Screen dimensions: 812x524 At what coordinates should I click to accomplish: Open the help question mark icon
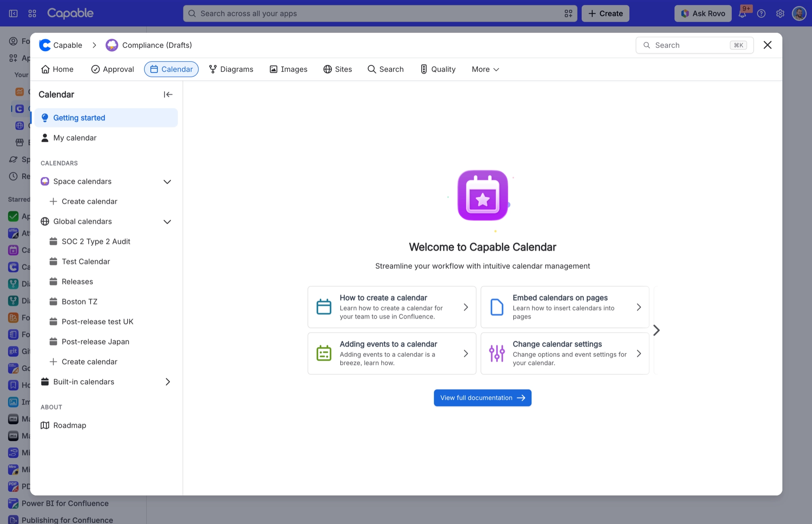pyautogui.click(x=761, y=13)
